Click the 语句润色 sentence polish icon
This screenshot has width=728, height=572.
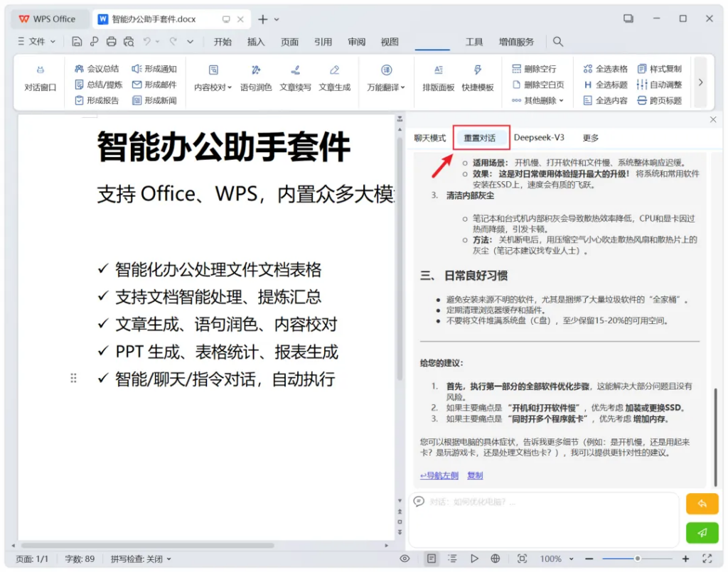point(256,77)
